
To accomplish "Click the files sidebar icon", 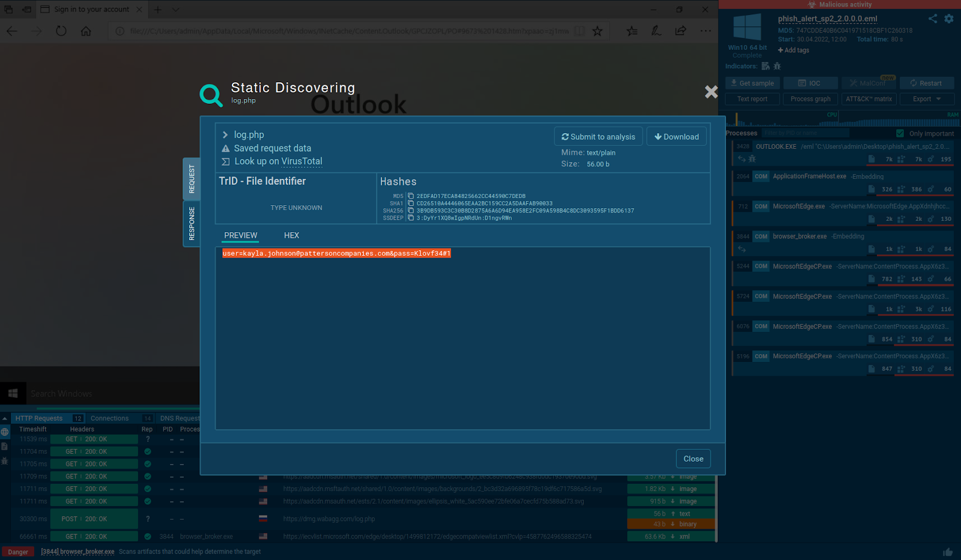I will [x=5, y=447].
